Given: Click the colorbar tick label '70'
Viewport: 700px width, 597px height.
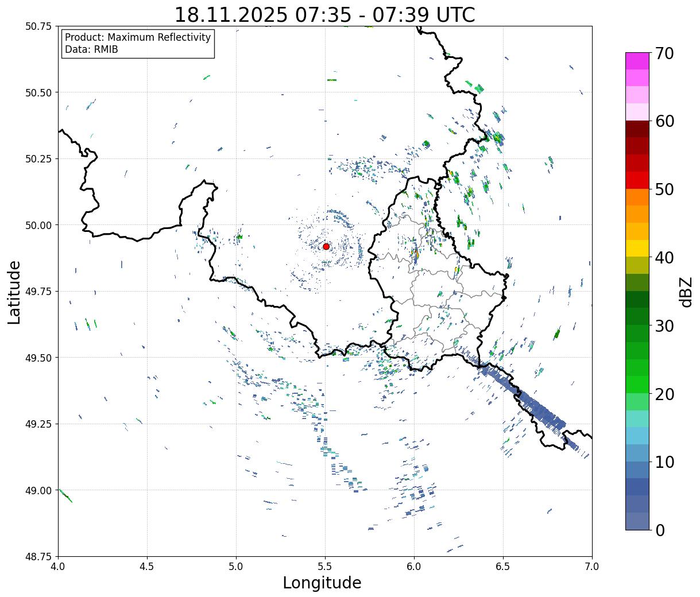Looking at the screenshot, I should tap(664, 53).
